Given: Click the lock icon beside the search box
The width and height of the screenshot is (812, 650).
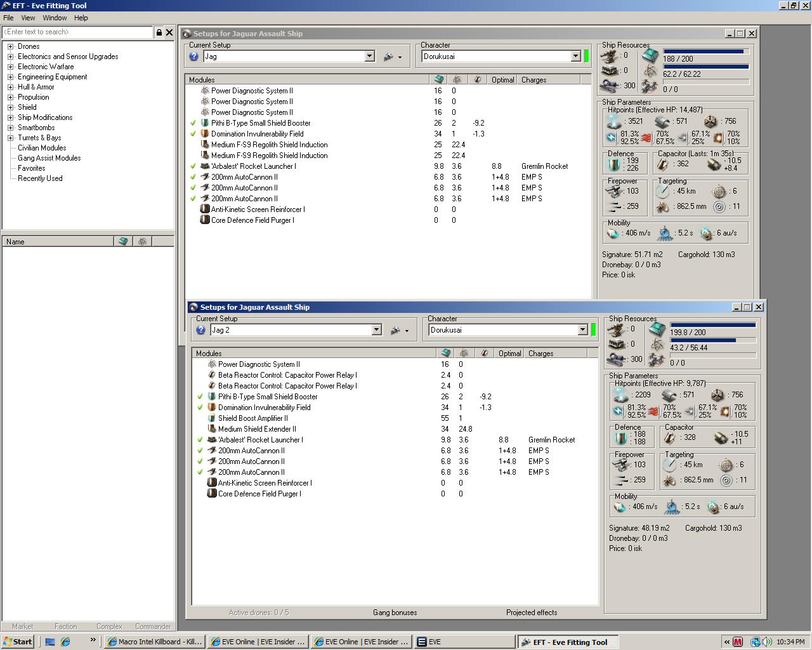Looking at the screenshot, I should 159,32.
